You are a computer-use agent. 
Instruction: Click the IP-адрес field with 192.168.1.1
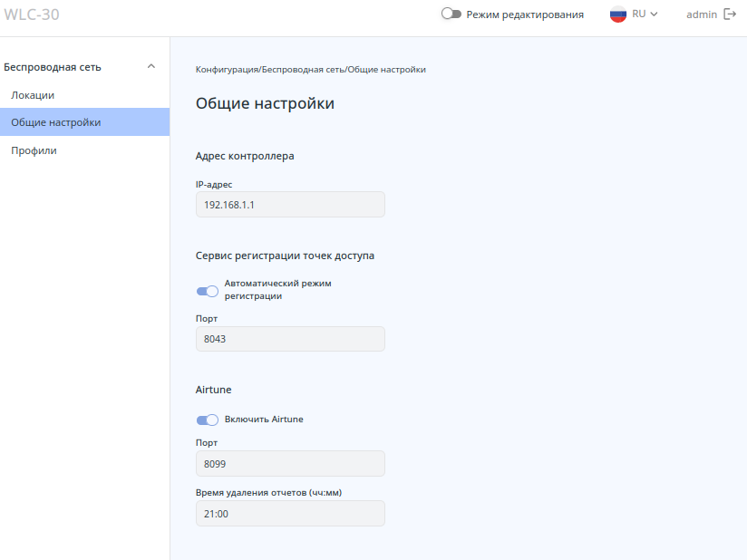coord(290,205)
